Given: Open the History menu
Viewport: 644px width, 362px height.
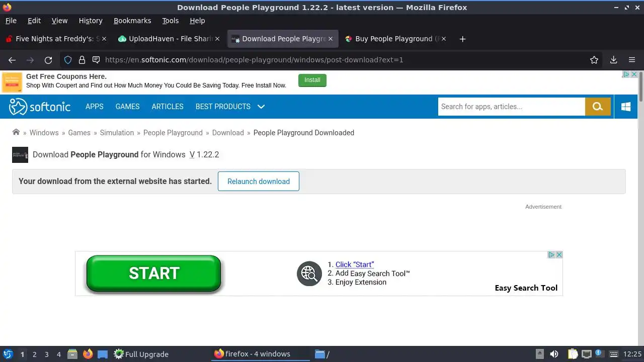Looking at the screenshot, I should 91,21.
